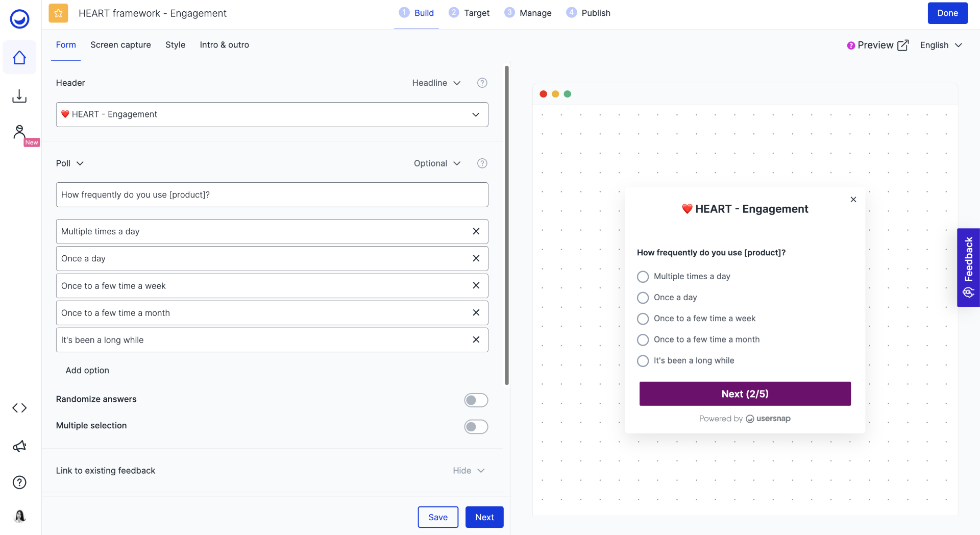Open the help question mark icon

click(19, 482)
